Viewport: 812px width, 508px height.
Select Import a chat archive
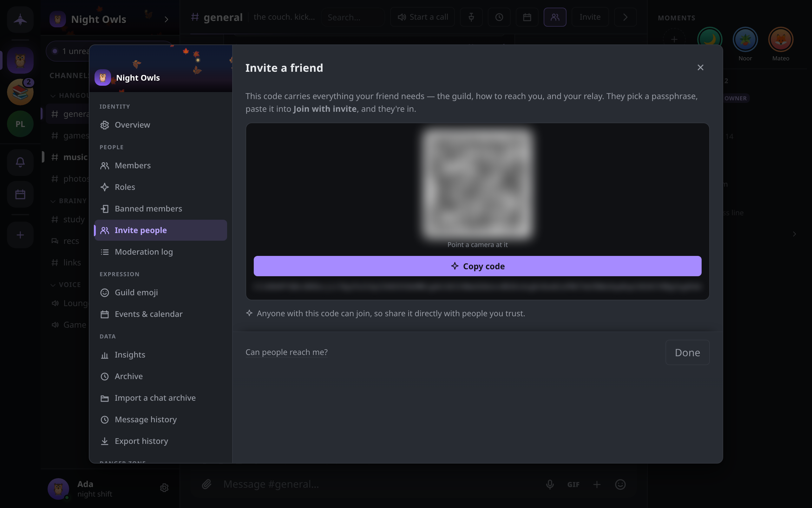160,398
